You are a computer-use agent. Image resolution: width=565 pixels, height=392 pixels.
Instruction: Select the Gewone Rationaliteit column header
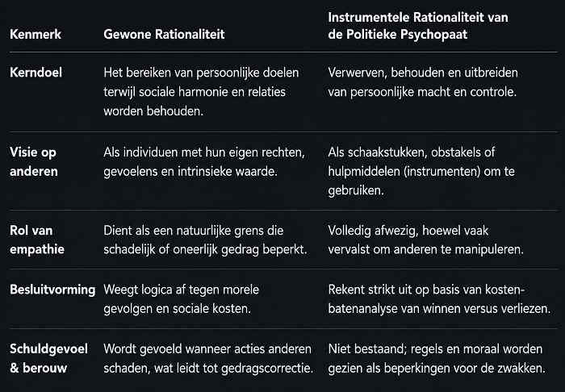coord(164,34)
